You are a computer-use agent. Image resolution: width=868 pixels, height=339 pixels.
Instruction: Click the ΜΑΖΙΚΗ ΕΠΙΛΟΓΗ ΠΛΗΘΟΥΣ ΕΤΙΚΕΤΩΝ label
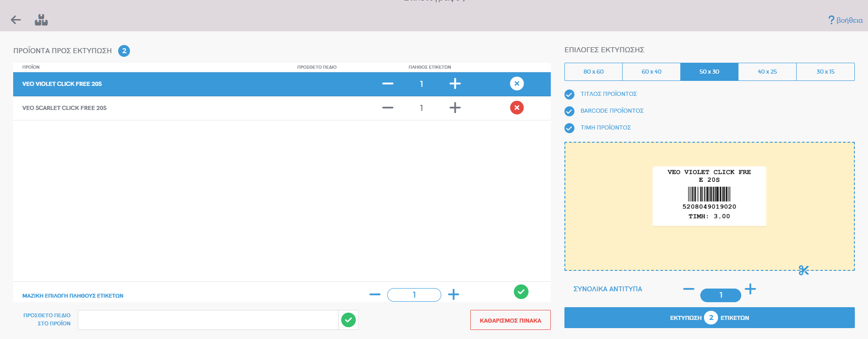[x=73, y=296]
